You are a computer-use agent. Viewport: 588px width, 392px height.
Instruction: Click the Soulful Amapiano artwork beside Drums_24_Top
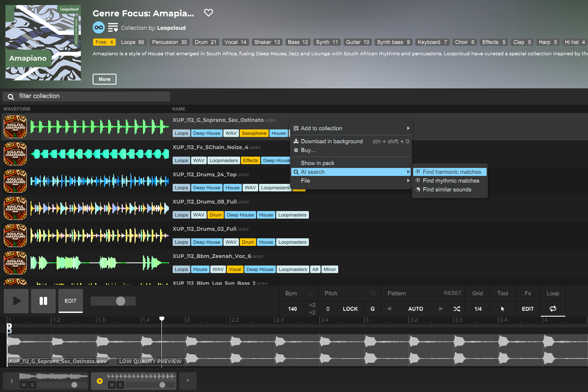(16, 181)
